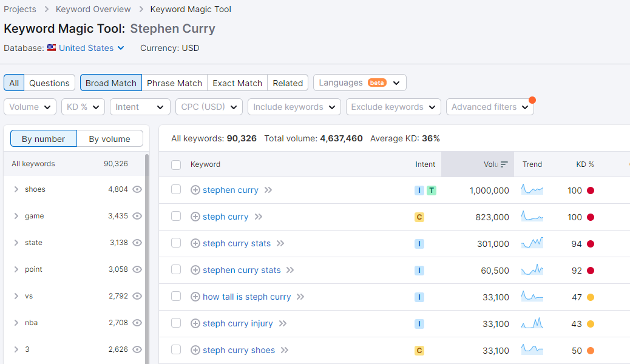Screen dimensions: 630x364
Task: Click trend sparkline for 'steph curry injury'
Action: (532, 323)
